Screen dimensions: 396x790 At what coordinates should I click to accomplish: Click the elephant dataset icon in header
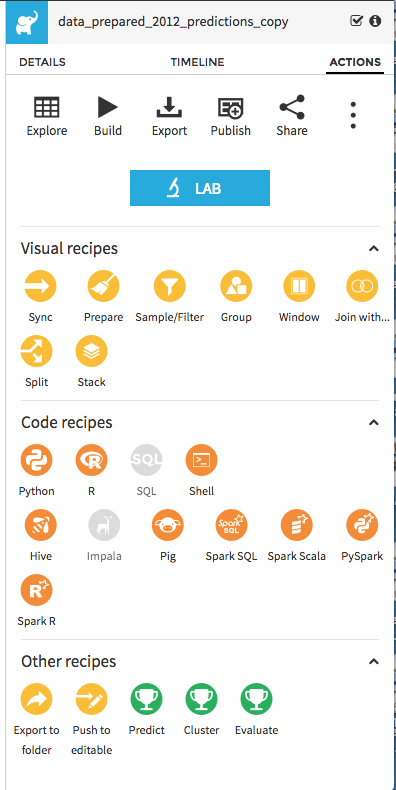[27, 22]
